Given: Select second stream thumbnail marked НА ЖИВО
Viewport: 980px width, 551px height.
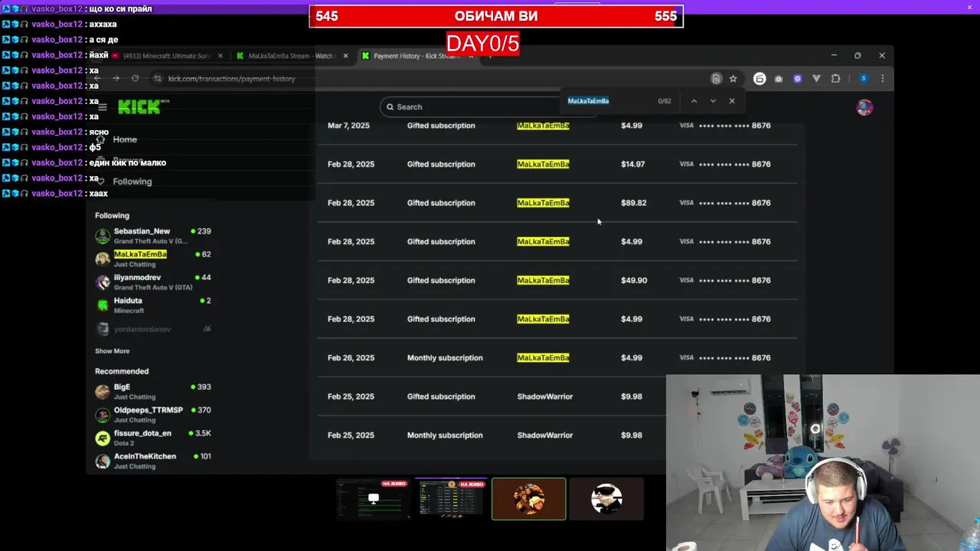Looking at the screenshot, I should [x=451, y=499].
